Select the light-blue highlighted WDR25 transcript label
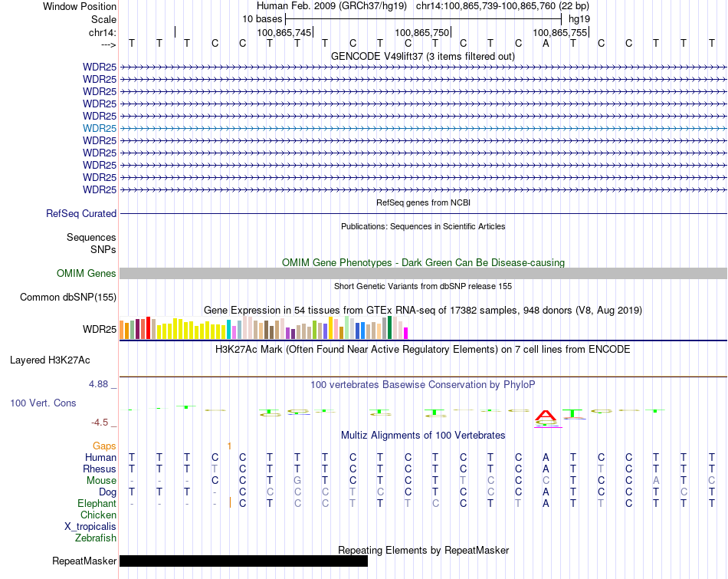 point(100,128)
